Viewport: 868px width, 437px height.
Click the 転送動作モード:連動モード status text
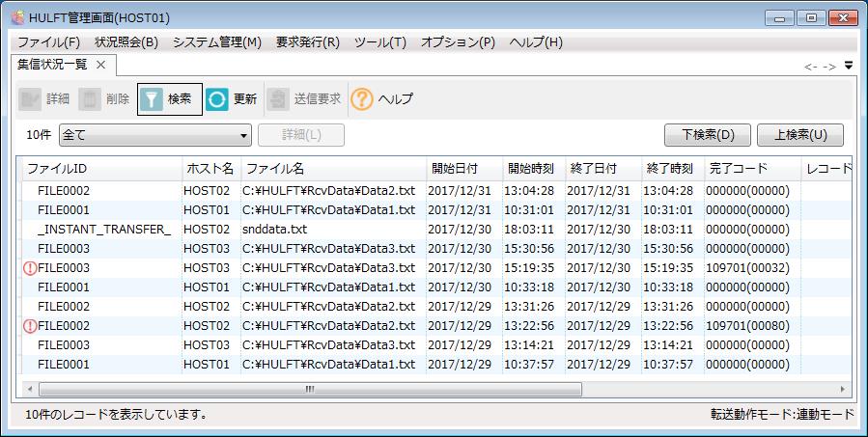[x=783, y=414]
